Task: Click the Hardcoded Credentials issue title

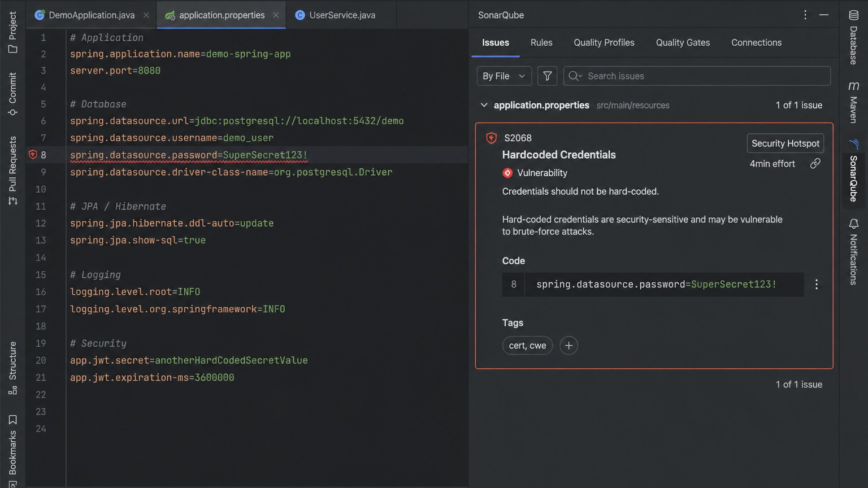Action: tap(559, 155)
